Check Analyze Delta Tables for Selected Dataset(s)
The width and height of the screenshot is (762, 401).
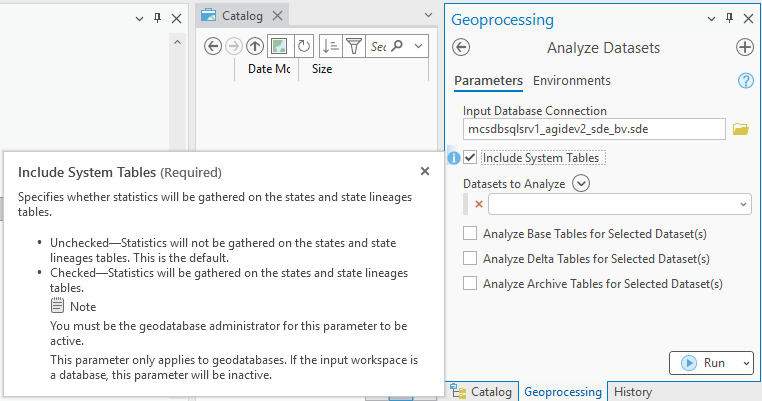[470, 258]
